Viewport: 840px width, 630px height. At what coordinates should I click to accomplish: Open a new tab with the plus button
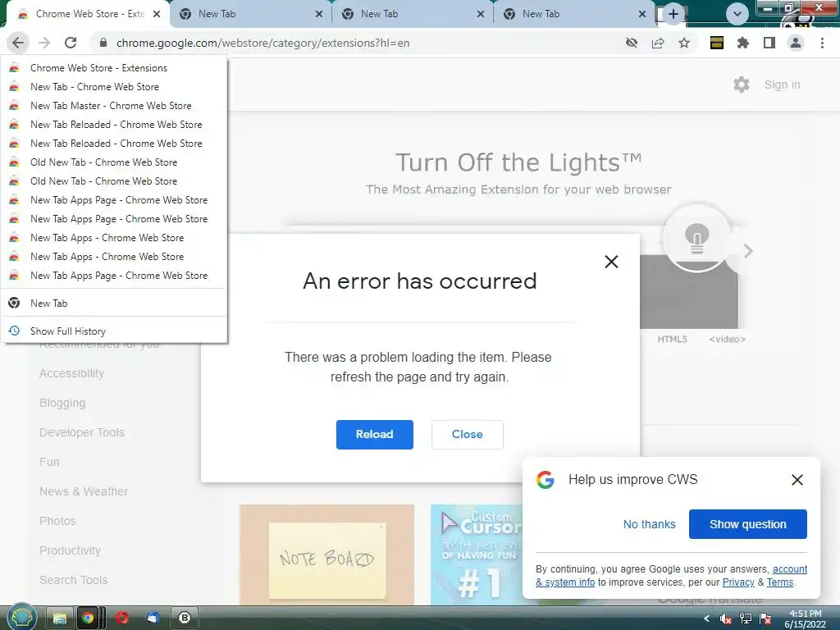[673, 14]
